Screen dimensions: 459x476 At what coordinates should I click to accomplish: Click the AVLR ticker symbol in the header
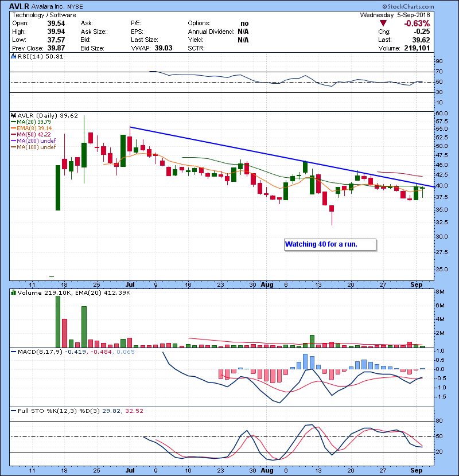19,6
